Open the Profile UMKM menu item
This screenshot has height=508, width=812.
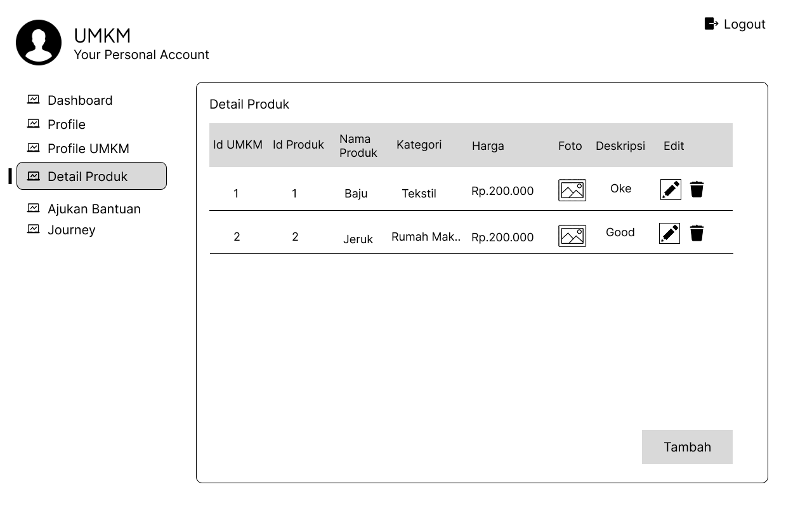(x=88, y=149)
